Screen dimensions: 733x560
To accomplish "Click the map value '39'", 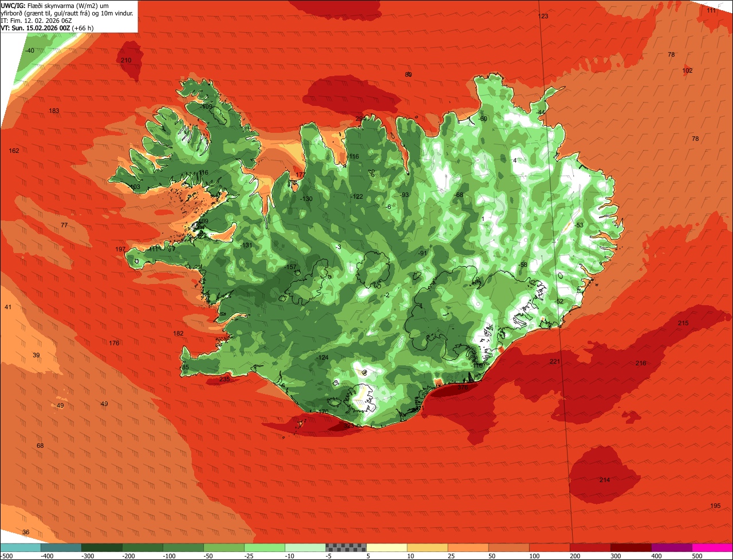I will click(x=36, y=356).
